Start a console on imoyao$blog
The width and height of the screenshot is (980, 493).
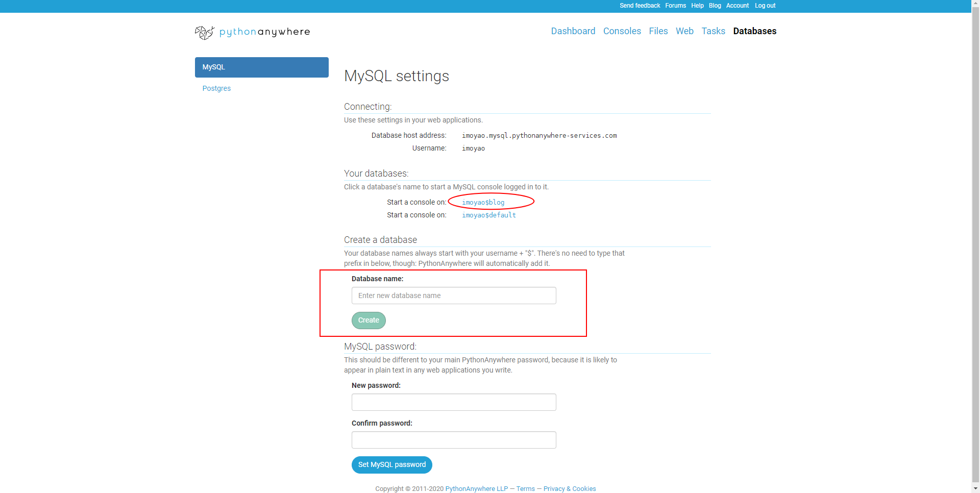click(x=483, y=202)
